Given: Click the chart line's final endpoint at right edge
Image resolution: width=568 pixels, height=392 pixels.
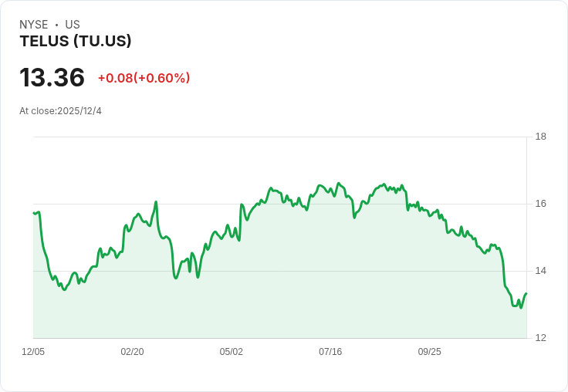Looking at the screenshot, I should click(x=526, y=293).
